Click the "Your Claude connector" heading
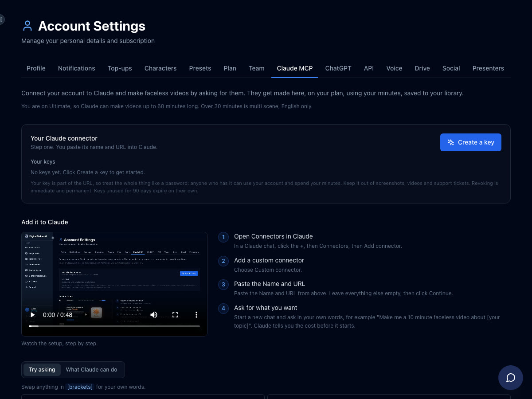 pos(64,138)
